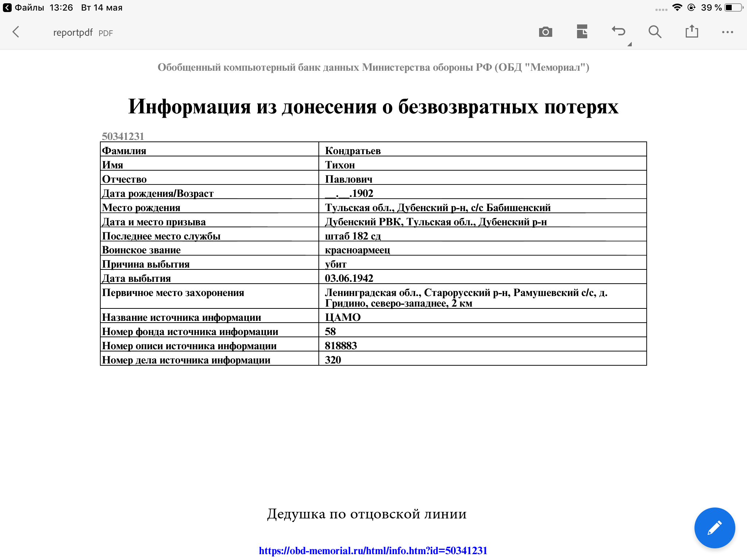Open the three-dot more options menu
747x560 pixels.
tap(727, 32)
